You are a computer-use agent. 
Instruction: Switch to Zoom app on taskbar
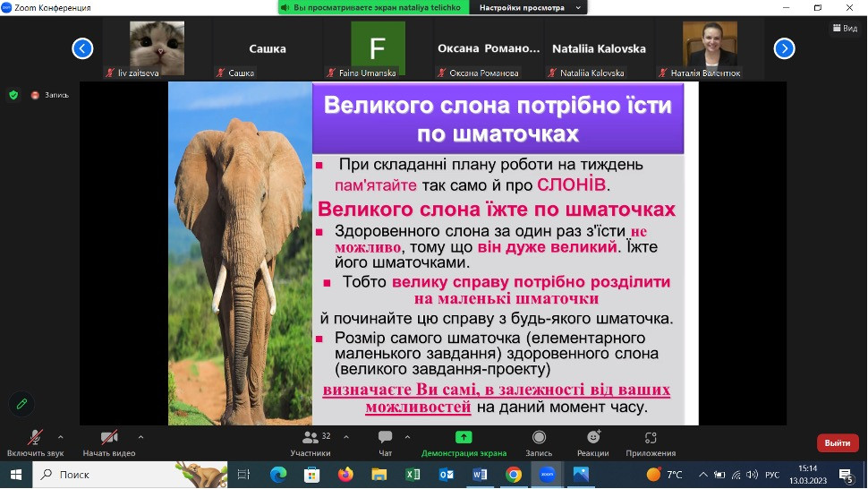point(547,475)
